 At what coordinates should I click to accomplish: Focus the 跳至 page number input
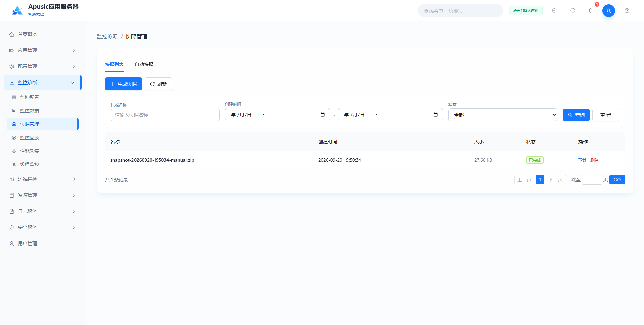592,180
